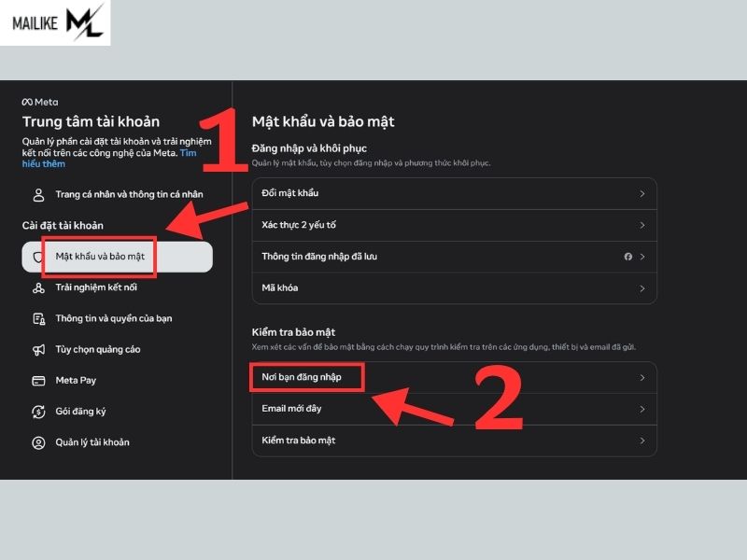Screen dimensions: 747x560
Task: Expand the Kiểm tra bảo mật row chevron
Action: tap(642, 441)
